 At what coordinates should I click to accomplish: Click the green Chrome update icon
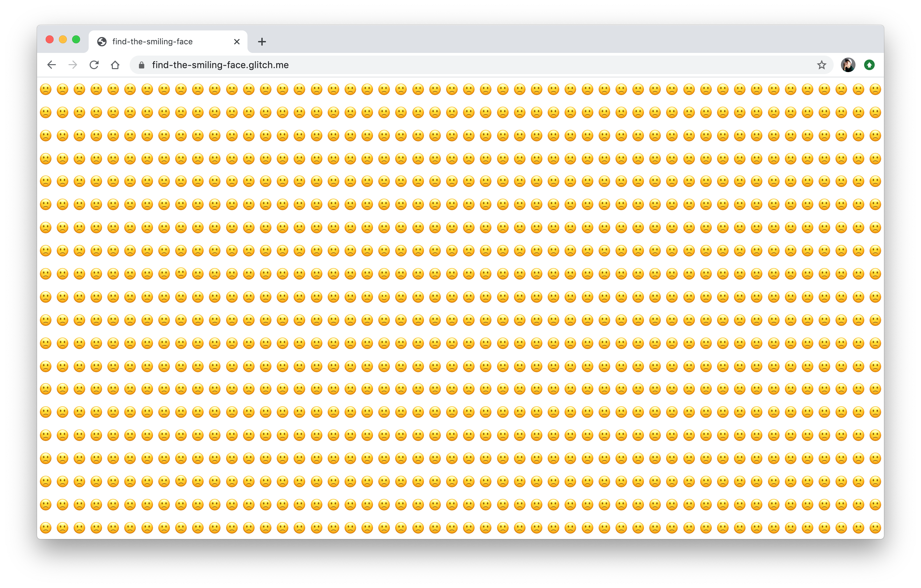tap(869, 65)
